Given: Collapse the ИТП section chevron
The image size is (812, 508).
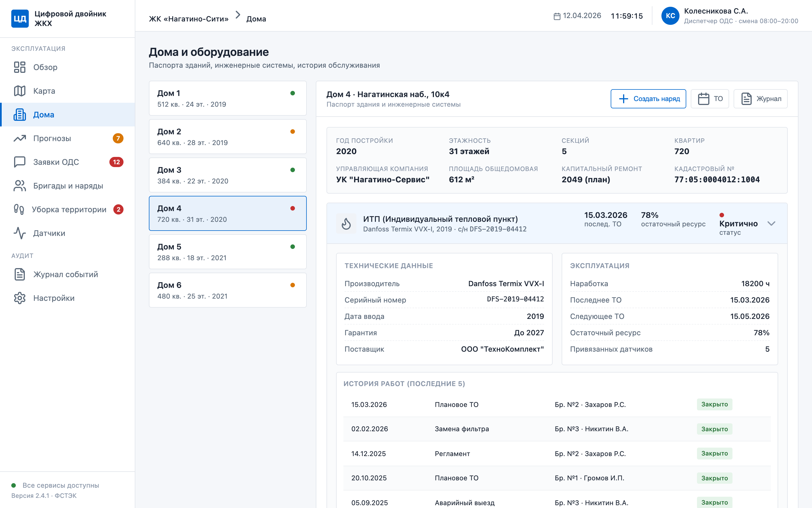Looking at the screenshot, I should [x=771, y=224].
